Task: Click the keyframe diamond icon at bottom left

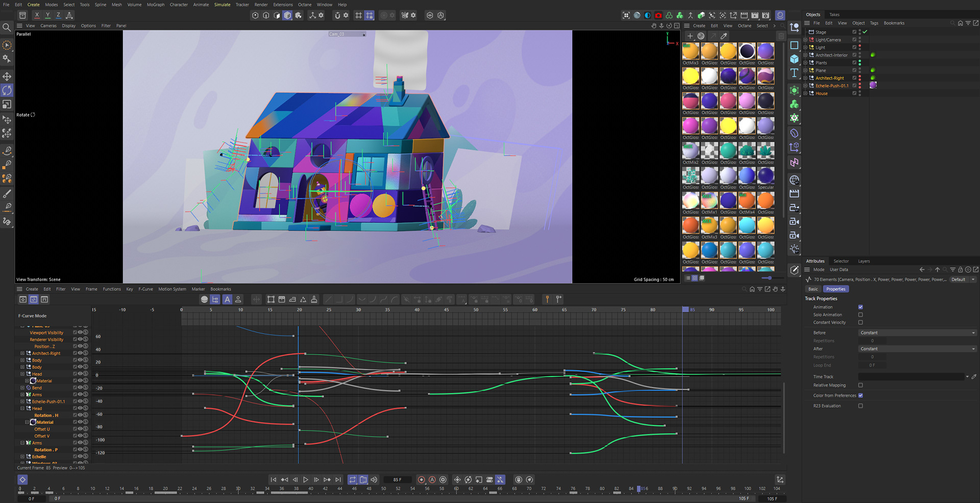Action: coord(22,480)
